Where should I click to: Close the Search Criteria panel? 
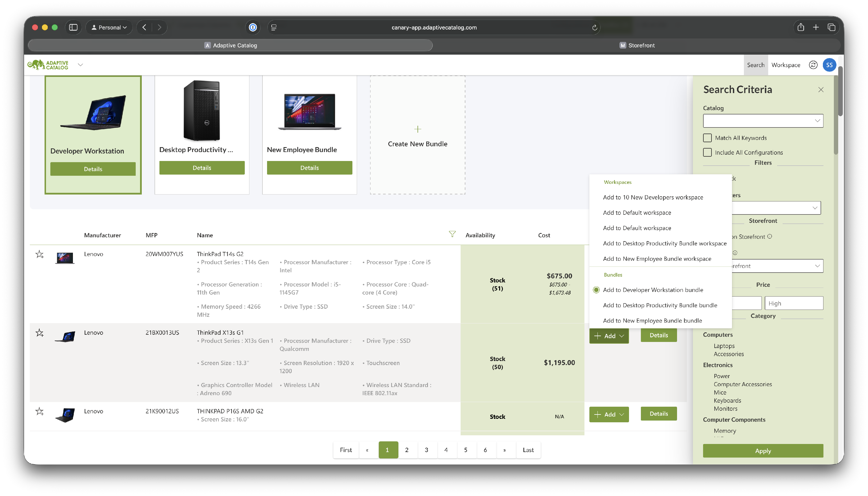click(x=821, y=90)
